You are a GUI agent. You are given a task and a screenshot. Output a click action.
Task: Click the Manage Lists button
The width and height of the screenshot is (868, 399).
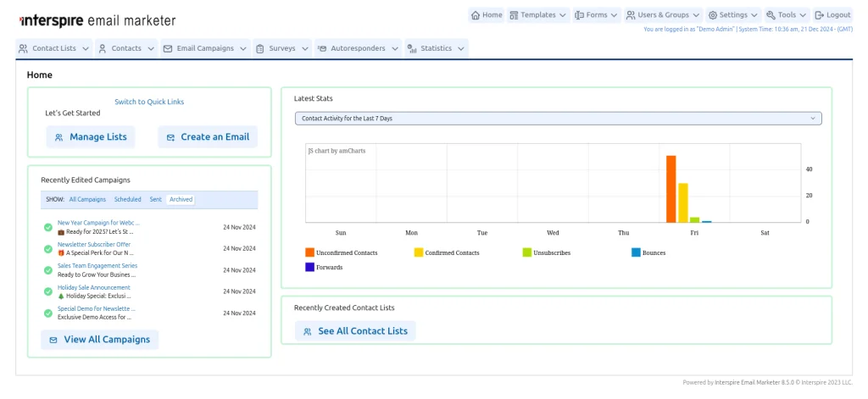(x=91, y=137)
